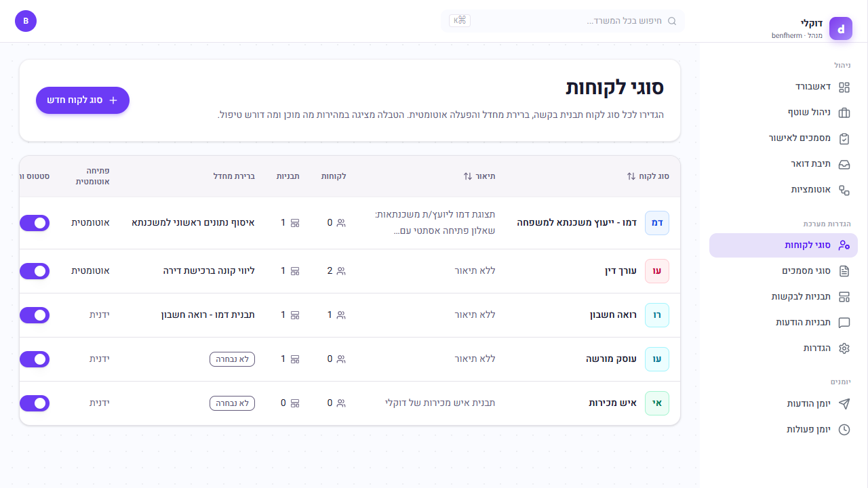Click 'ליווי קונה ברכישת דירה' default template
The height and width of the screenshot is (488, 868).
coord(209,271)
